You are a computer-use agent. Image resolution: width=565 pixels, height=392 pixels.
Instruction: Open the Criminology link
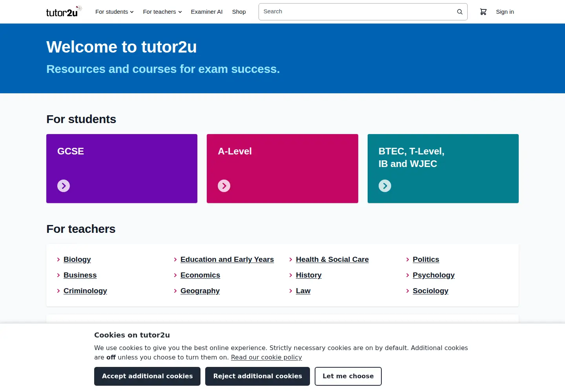click(x=85, y=291)
